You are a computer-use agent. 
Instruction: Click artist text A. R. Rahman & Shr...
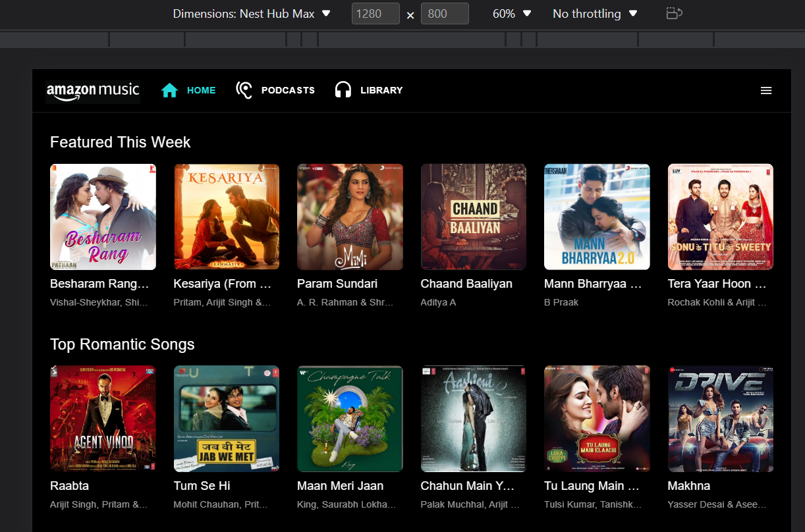pos(345,302)
